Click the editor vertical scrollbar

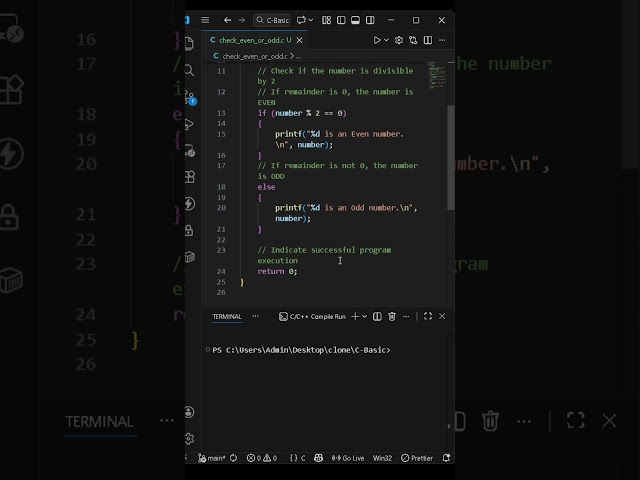click(451, 157)
